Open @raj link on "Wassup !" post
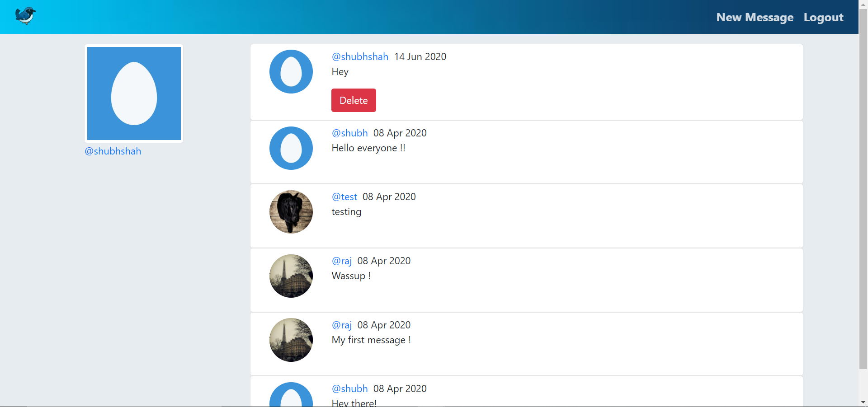 coord(342,261)
